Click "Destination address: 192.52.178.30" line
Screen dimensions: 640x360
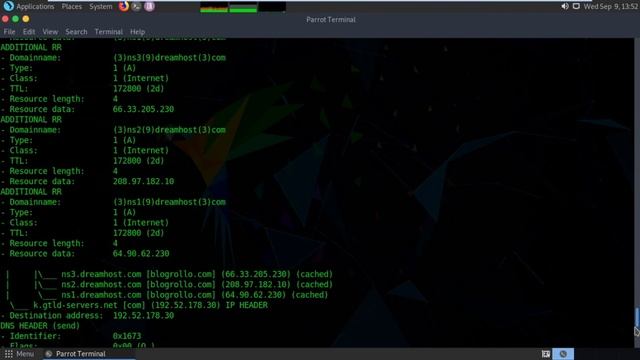point(87,316)
